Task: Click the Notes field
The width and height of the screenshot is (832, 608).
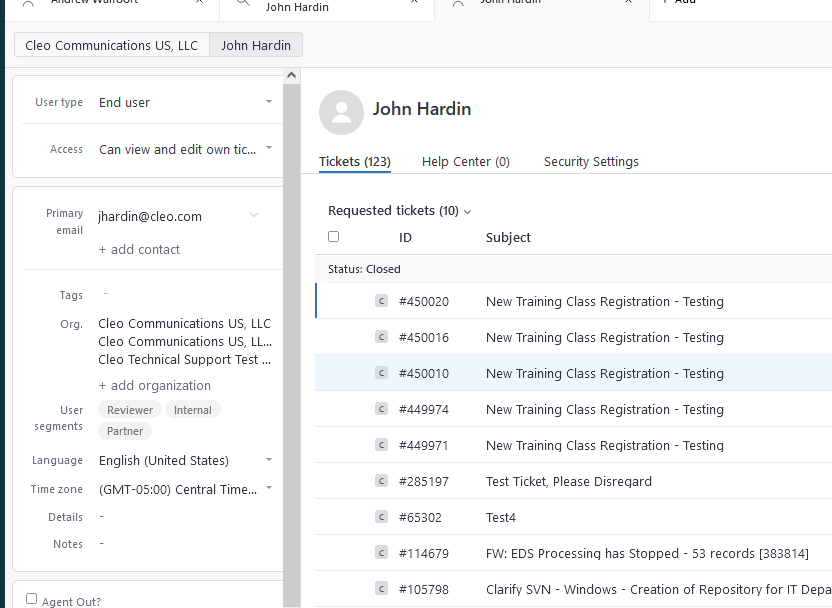Action: pos(186,543)
